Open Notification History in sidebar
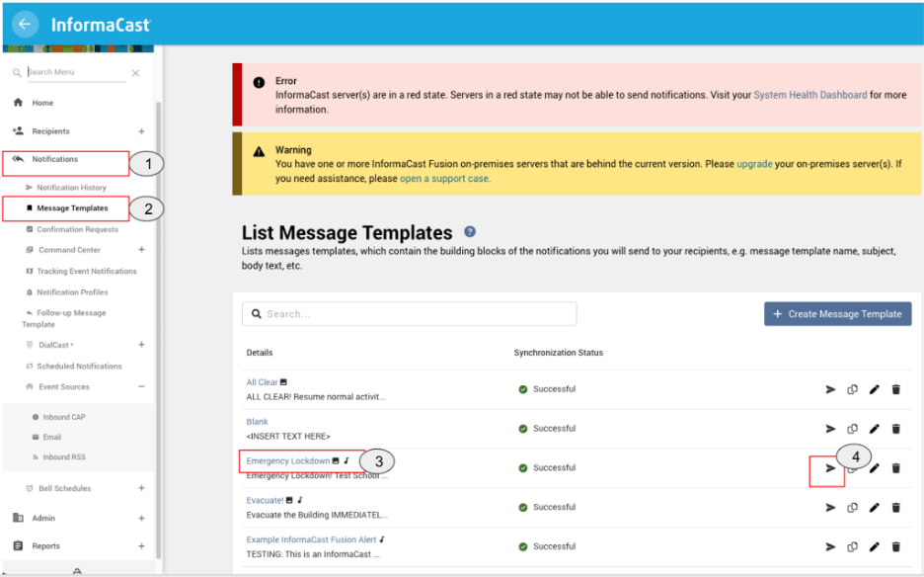This screenshot has width=924, height=577. coord(71,188)
